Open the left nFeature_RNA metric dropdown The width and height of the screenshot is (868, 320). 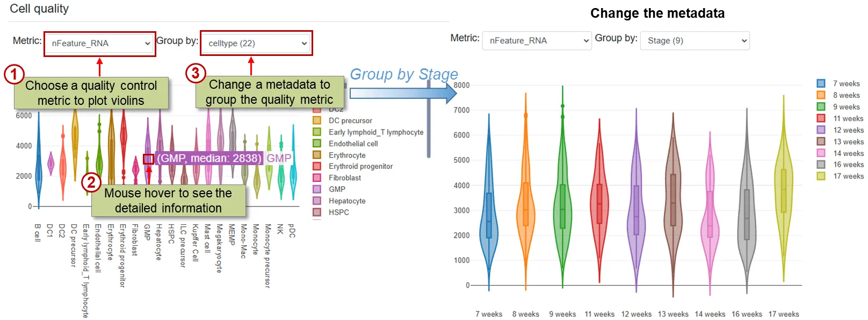(x=100, y=44)
